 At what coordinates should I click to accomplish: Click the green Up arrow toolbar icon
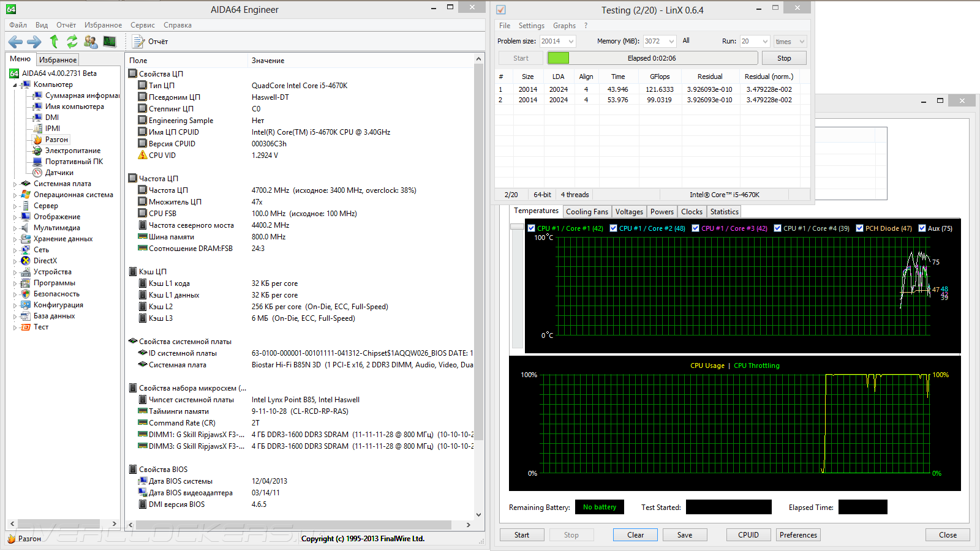(54, 42)
